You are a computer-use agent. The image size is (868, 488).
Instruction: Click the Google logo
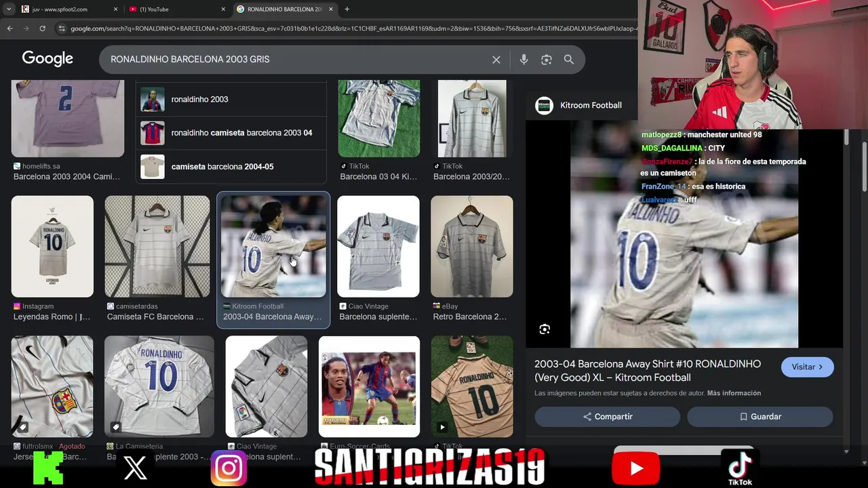click(47, 59)
